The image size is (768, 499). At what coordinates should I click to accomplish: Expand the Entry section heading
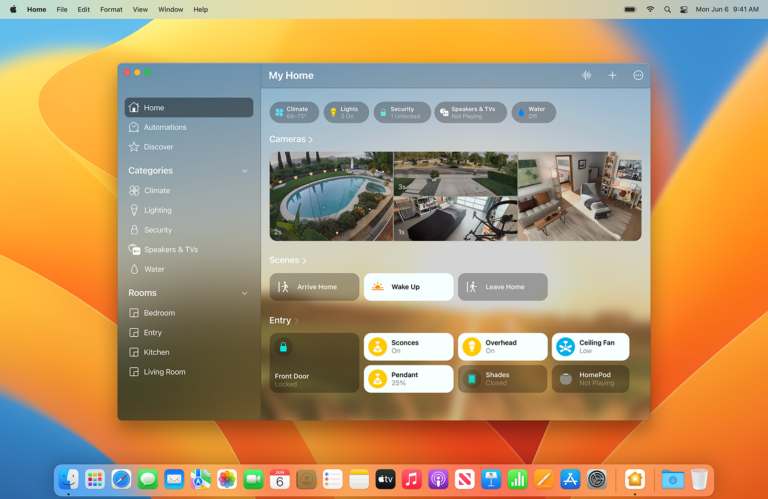tap(284, 320)
